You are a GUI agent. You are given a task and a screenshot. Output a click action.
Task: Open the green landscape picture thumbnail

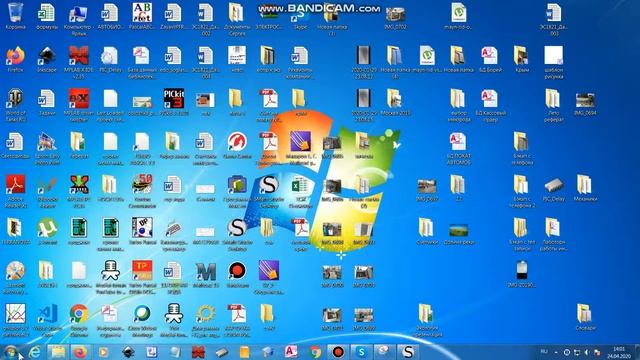[458, 230]
